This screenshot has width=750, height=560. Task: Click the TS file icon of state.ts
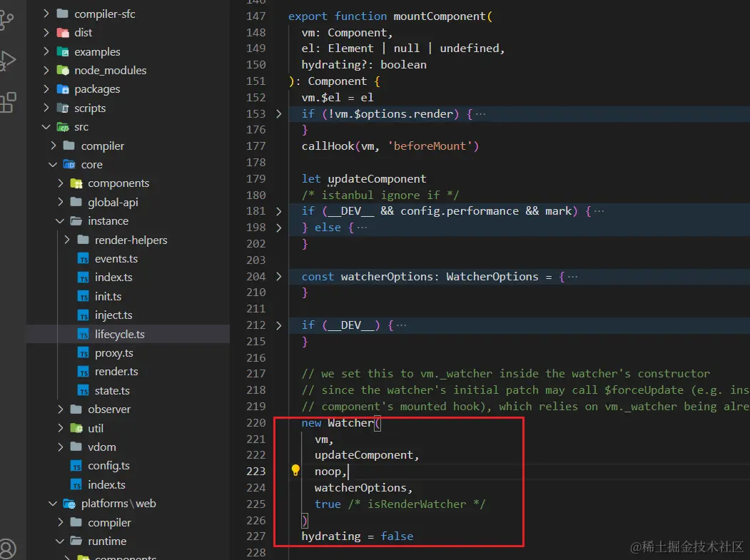(x=83, y=391)
